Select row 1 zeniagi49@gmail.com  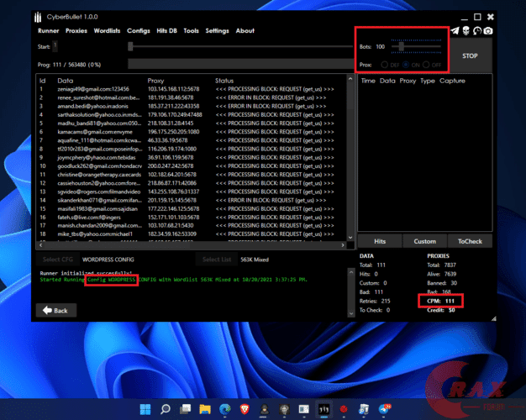pos(192,89)
